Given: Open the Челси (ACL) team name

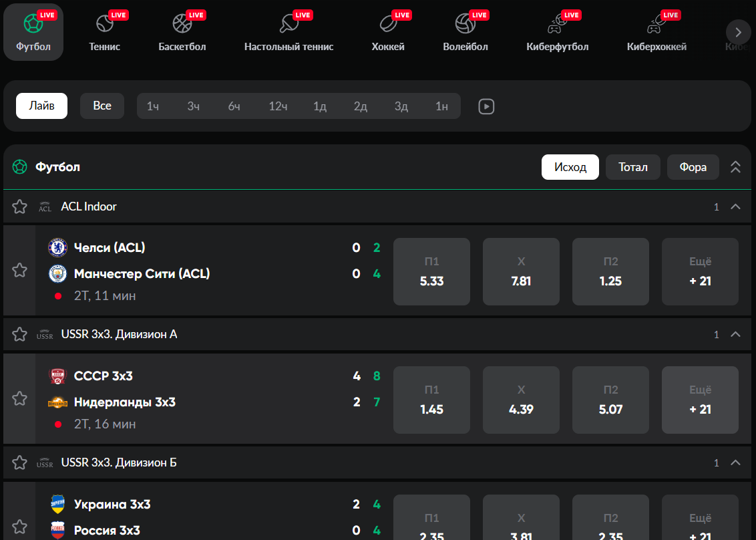Looking at the screenshot, I should click(110, 247).
